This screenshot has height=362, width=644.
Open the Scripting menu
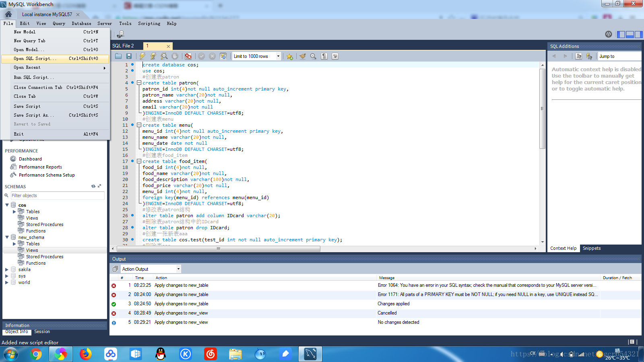tap(149, 24)
